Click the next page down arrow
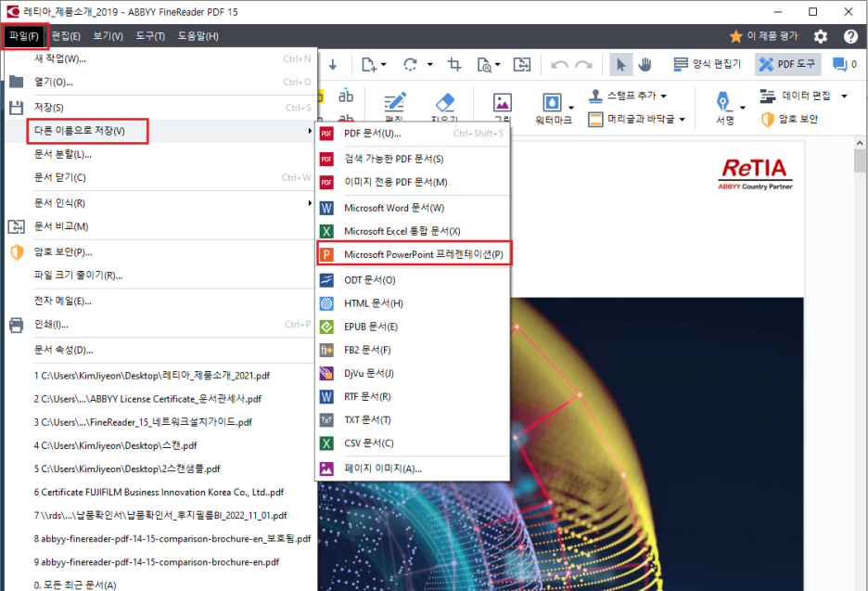Screen dimensions: 868x591 pos(333,65)
